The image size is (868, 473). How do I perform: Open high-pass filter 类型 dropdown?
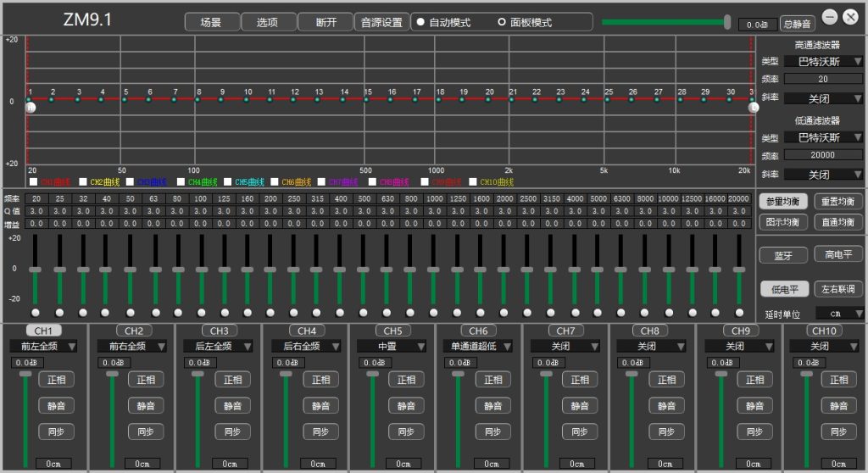coord(824,62)
